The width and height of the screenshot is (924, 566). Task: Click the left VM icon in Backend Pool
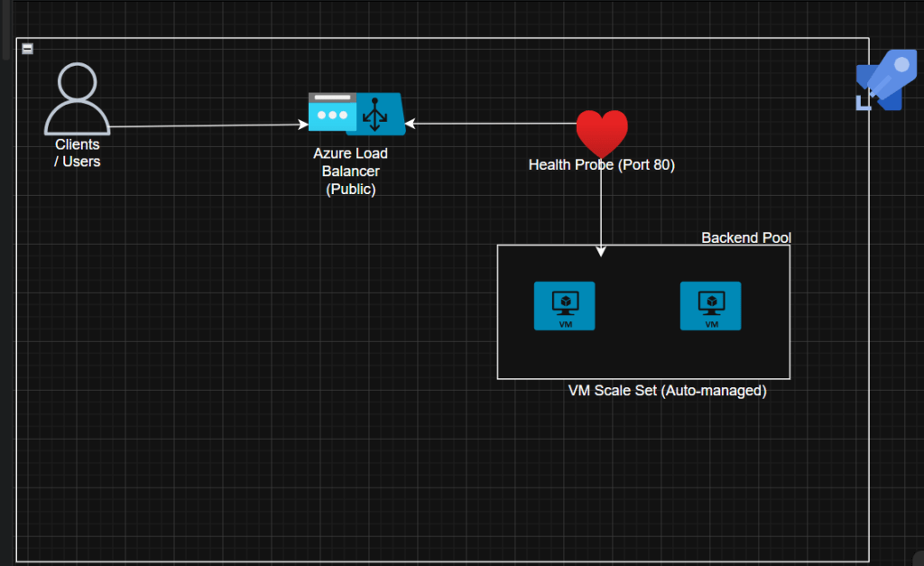564,305
